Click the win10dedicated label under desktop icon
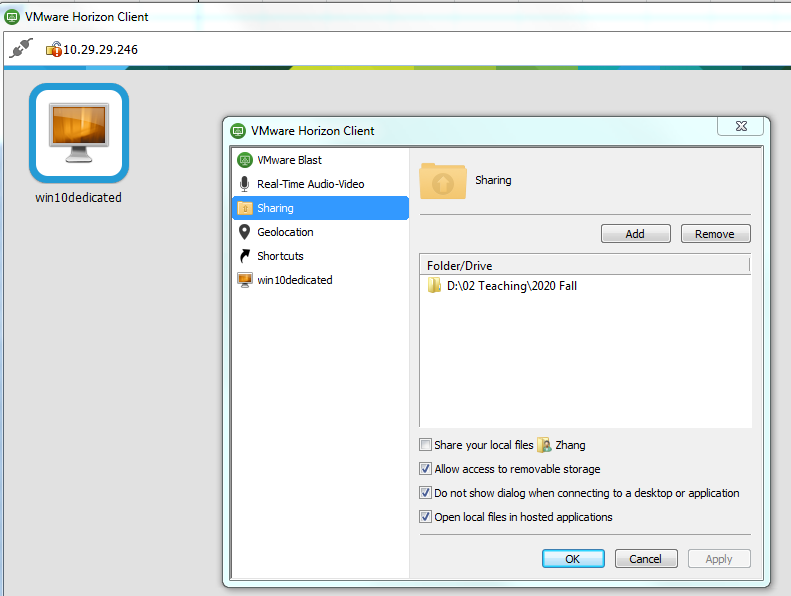This screenshot has width=791, height=596. (x=78, y=197)
